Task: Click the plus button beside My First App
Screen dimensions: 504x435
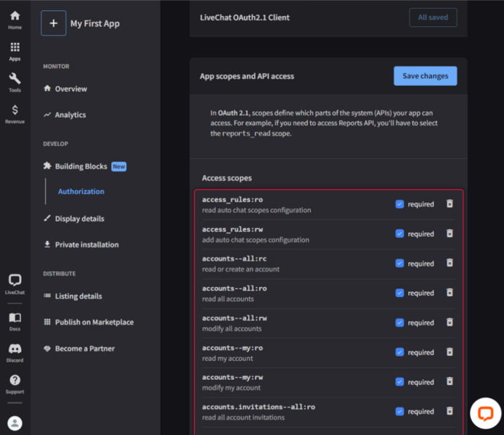Action: pyautogui.click(x=54, y=23)
